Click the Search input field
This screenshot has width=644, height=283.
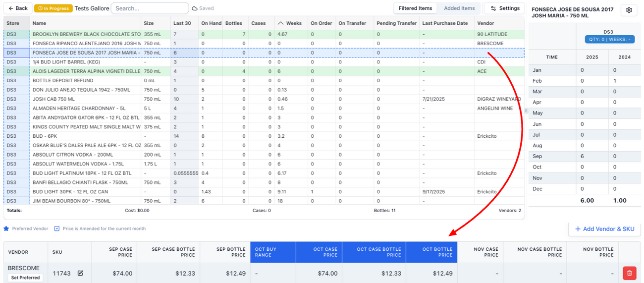150,8
